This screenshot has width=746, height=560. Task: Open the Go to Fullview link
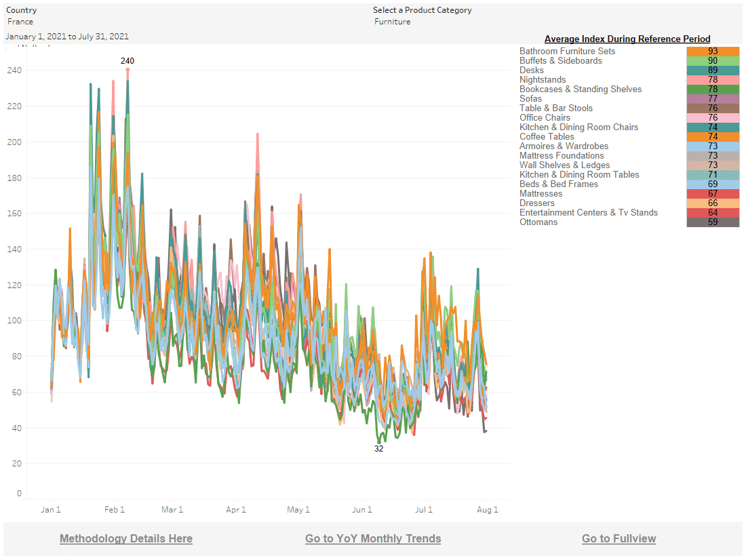point(619,539)
